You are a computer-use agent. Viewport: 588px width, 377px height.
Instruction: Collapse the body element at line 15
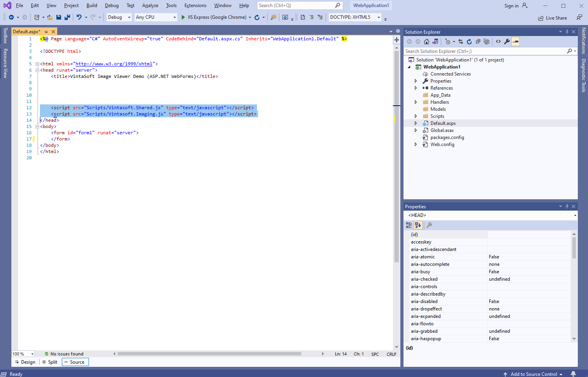click(37, 126)
